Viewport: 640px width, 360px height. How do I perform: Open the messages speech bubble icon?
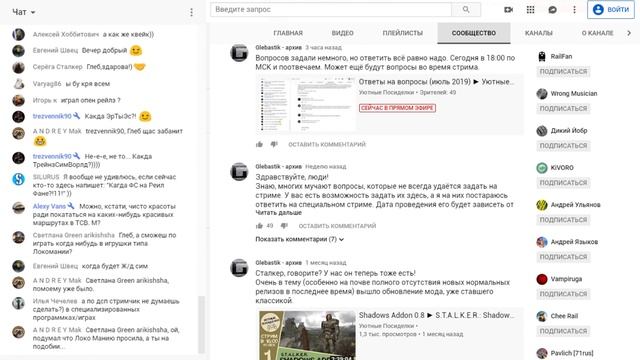tap(552, 9)
